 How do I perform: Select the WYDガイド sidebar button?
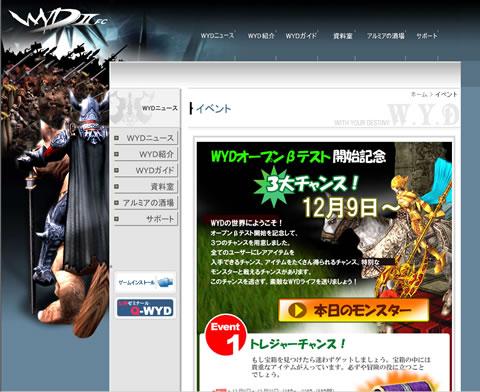point(146,170)
